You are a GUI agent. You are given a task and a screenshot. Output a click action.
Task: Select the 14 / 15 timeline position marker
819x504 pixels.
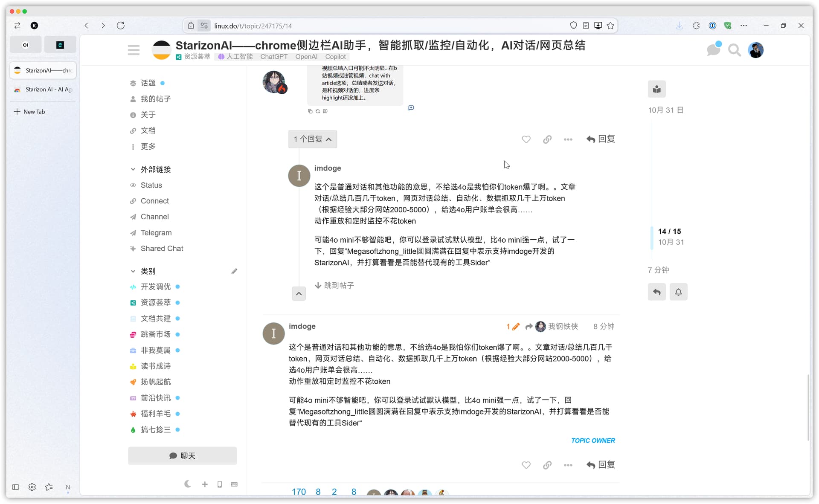pyautogui.click(x=669, y=232)
